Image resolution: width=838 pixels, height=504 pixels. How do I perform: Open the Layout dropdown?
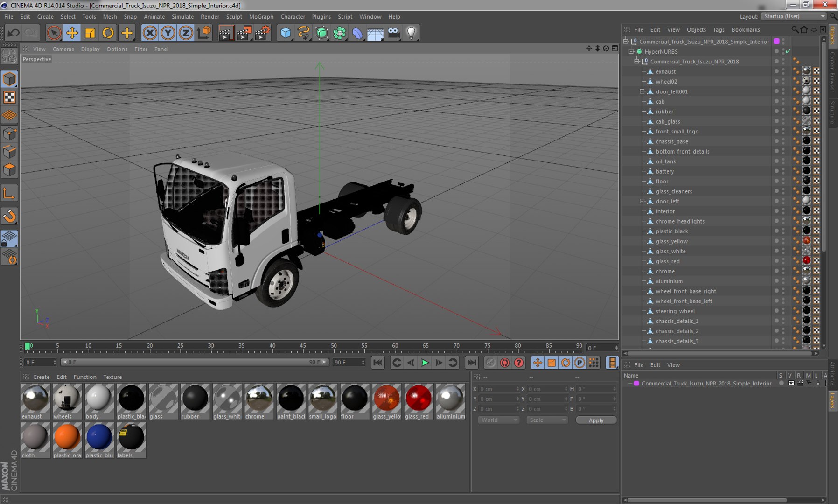click(794, 16)
